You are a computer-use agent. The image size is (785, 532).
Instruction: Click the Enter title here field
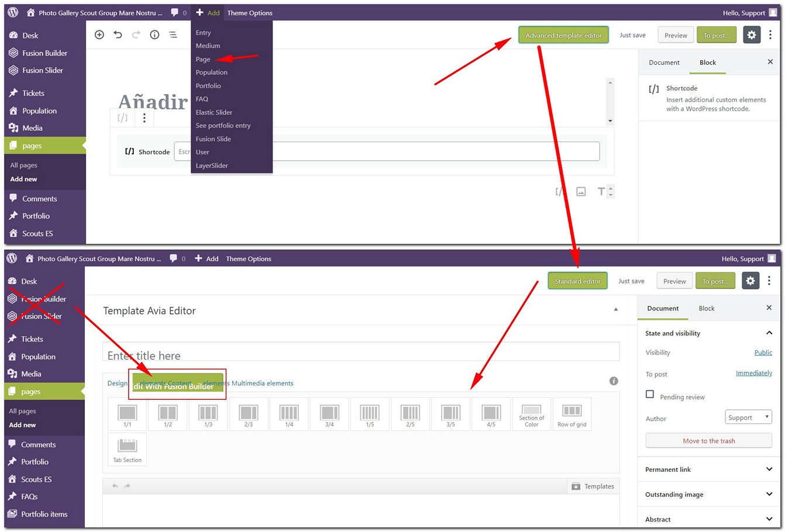[361, 353]
